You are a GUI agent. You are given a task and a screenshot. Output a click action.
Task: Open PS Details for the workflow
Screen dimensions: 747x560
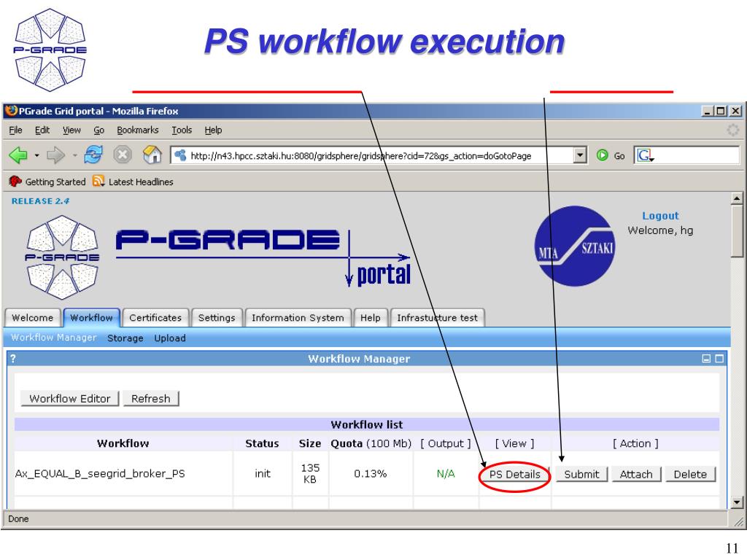tap(515, 474)
